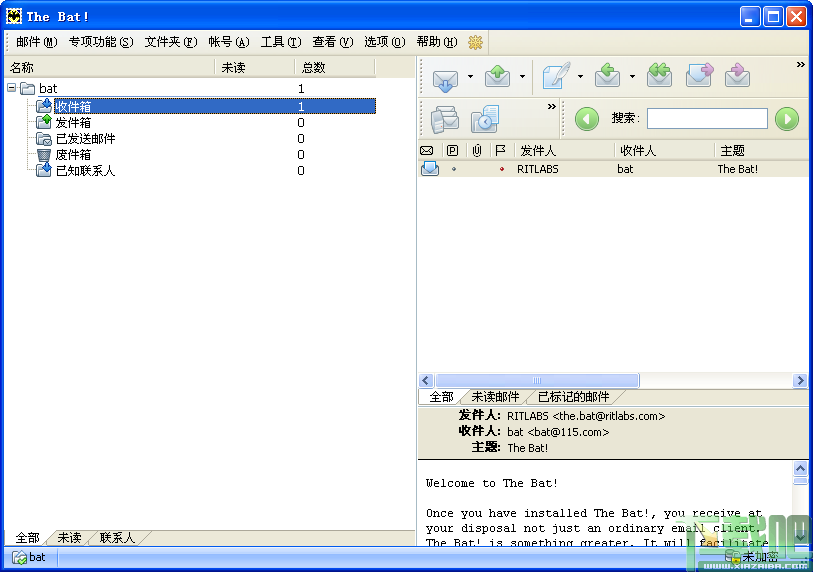Click the scheduler clock document icon
813x572 pixels.
[485, 119]
